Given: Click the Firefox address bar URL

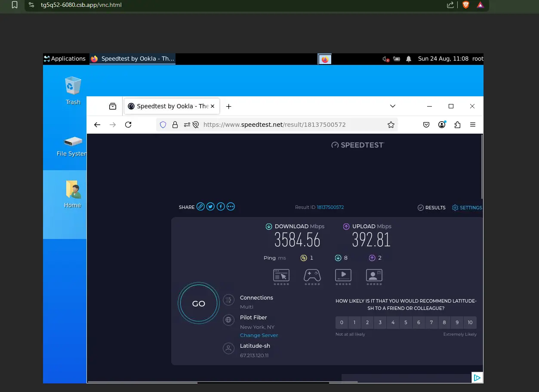Looking at the screenshot, I should 274,125.
